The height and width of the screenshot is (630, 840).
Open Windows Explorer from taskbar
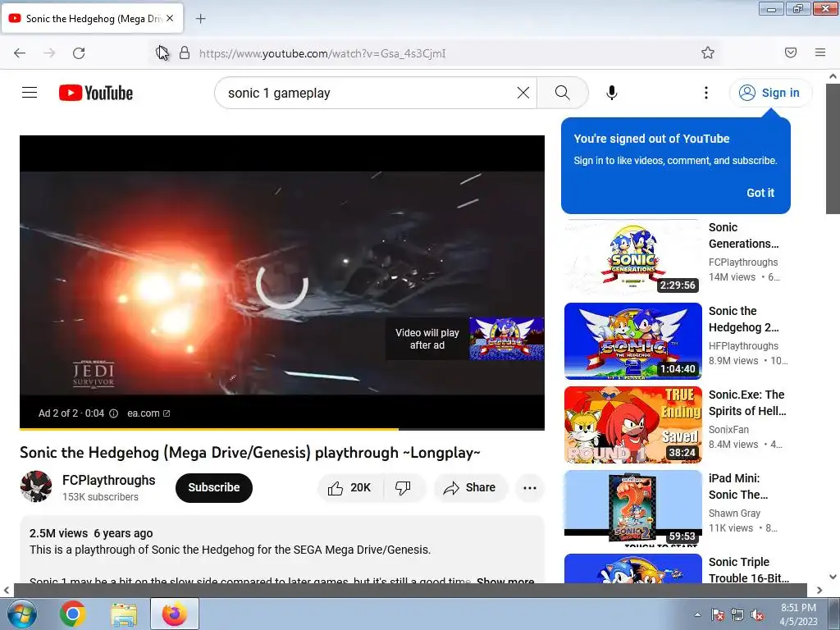click(124, 614)
